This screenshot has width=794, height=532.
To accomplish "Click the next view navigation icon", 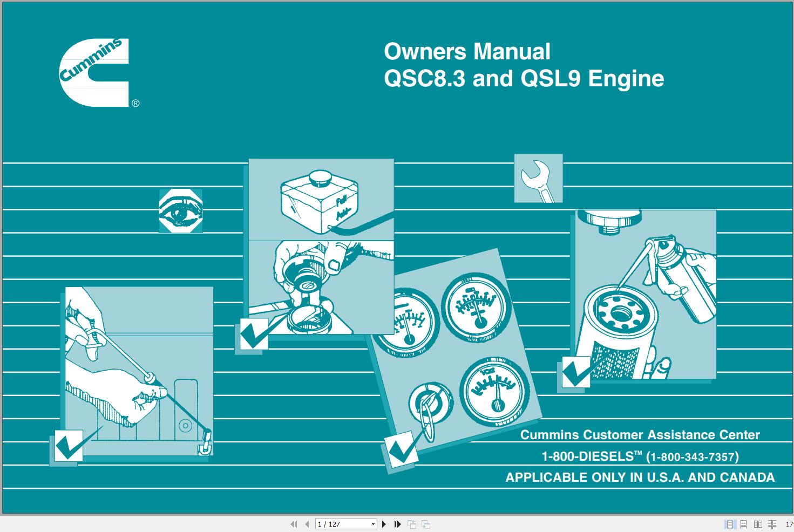I will pos(426,524).
